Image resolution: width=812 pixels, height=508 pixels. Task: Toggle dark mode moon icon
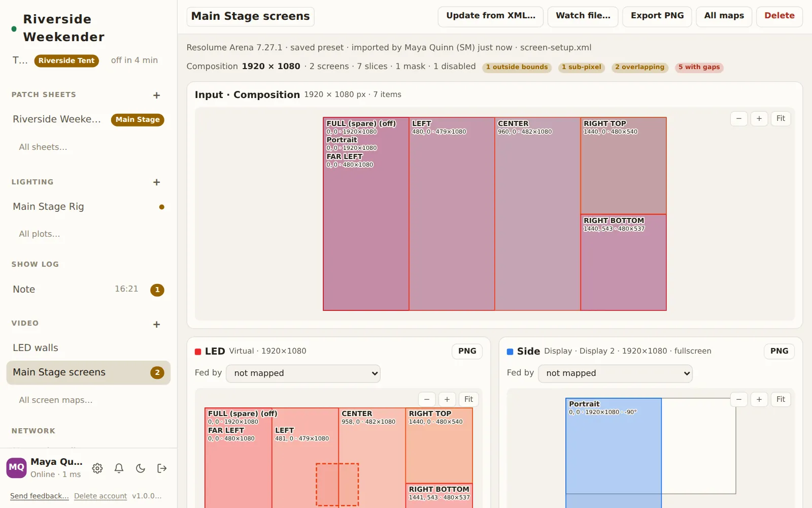[x=141, y=468]
